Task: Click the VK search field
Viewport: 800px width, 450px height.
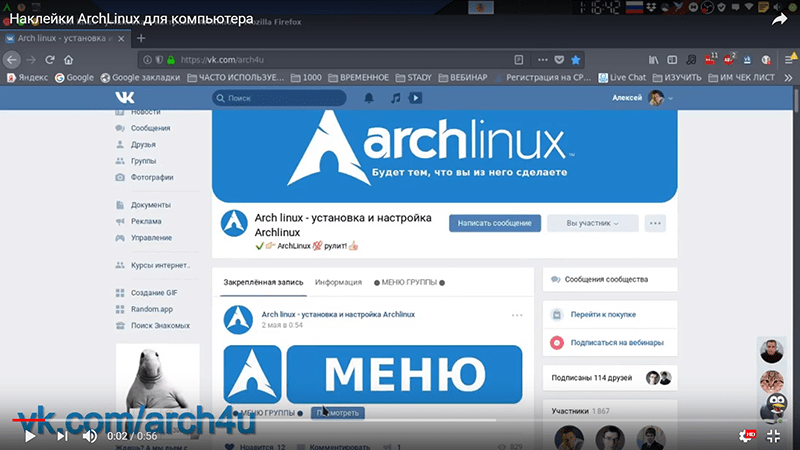Action: (x=279, y=98)
